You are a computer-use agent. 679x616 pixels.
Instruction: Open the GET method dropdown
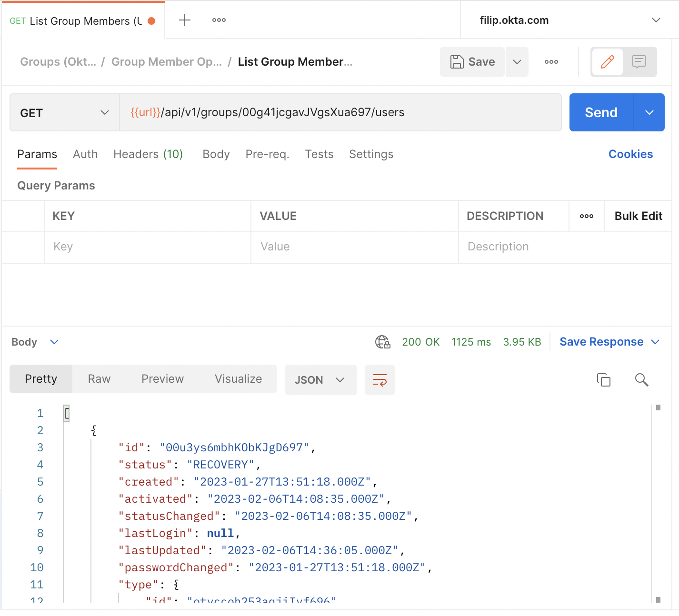64,113
